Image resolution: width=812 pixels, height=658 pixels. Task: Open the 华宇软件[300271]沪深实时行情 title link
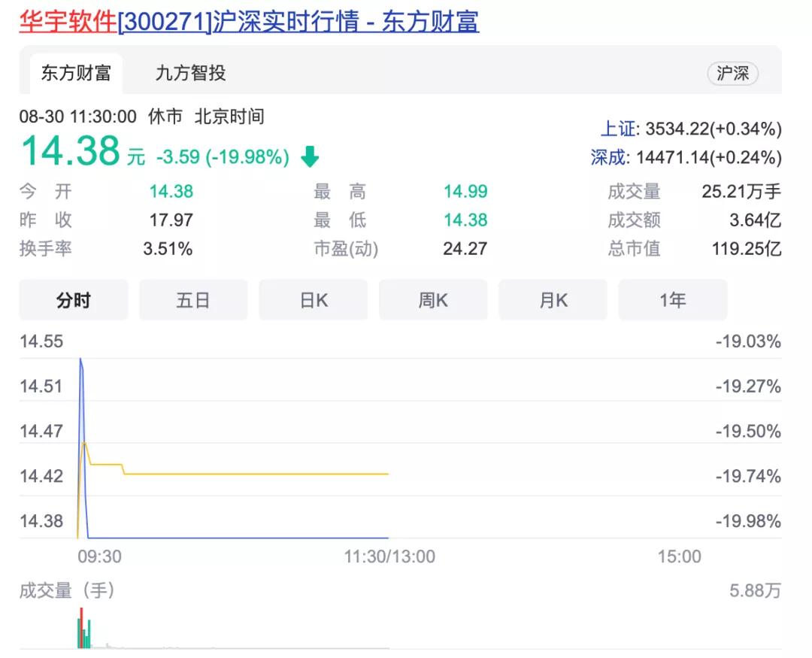[x=249, y=22]
